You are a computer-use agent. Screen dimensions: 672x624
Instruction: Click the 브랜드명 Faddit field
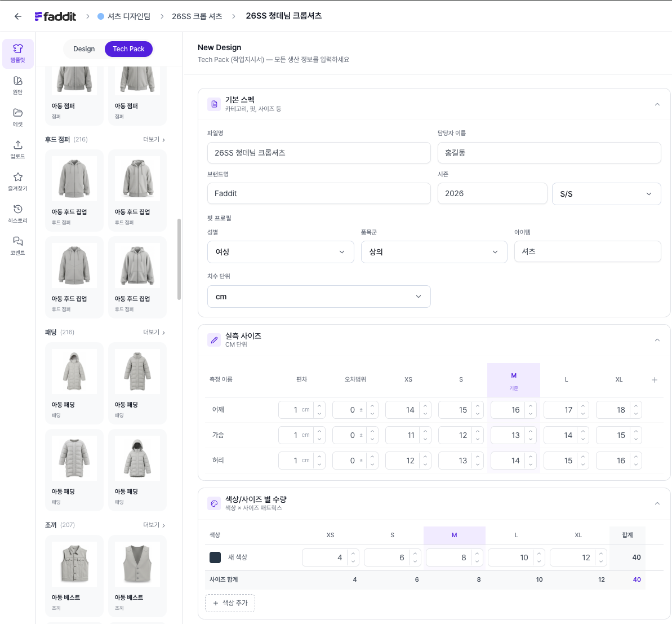(x=319, y=193)
